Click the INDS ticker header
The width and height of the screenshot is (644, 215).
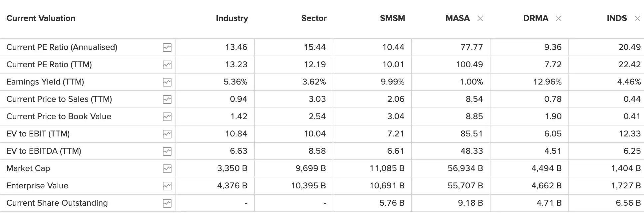(x=617, y=18)
